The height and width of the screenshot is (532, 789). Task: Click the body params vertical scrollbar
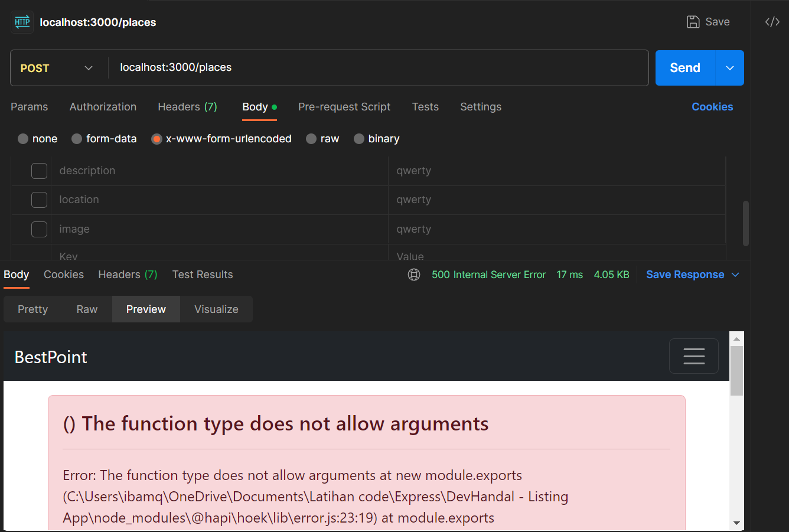[x=746, y=223]
